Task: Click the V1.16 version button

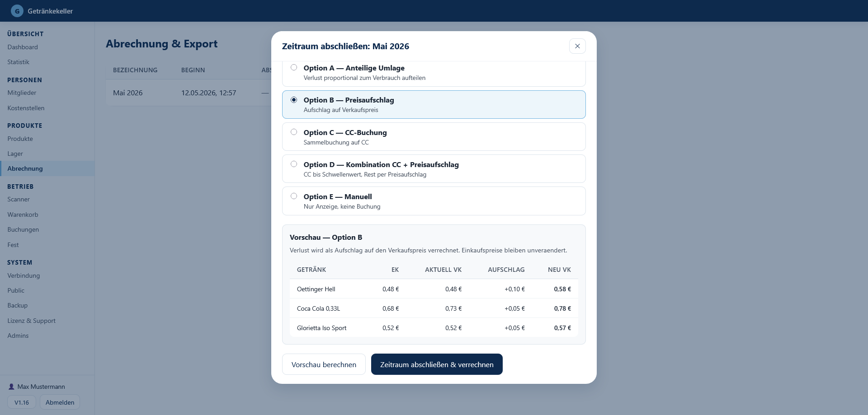Action: tap(22, 402)
